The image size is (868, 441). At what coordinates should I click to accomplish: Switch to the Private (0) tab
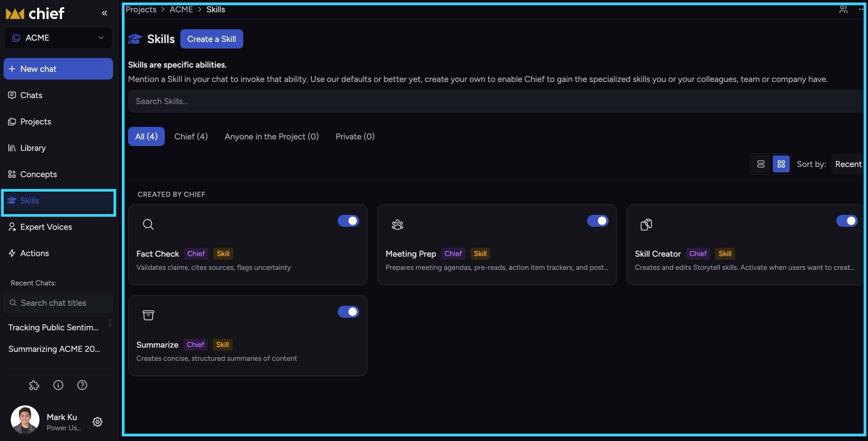click(355, 136)
